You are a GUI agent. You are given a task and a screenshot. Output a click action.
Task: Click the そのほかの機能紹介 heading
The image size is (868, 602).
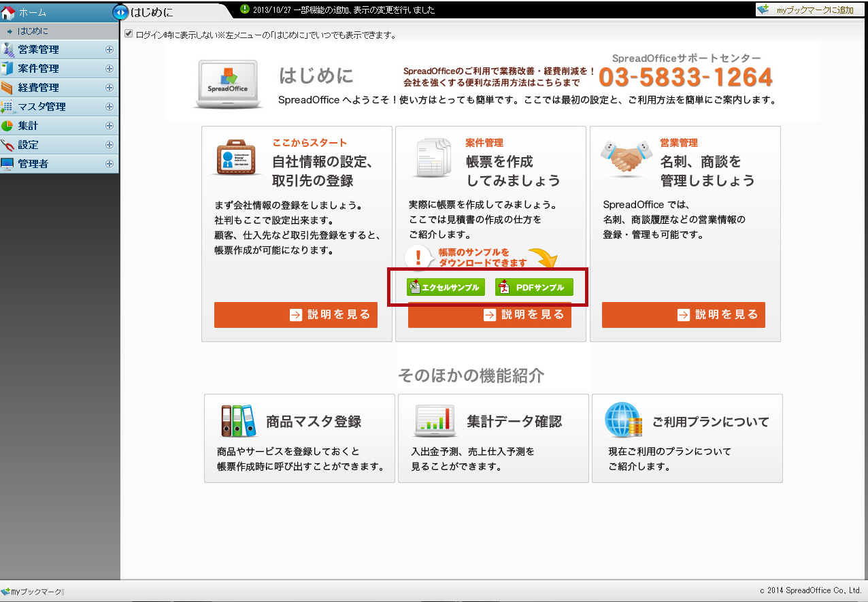tap(471, 375)
